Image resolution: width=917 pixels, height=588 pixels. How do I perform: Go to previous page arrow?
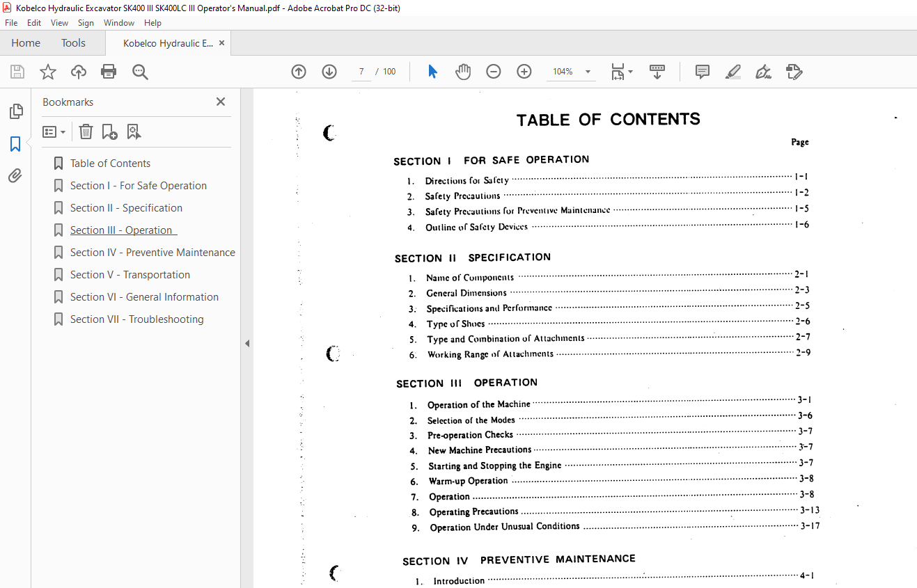(x=299, y=72)
